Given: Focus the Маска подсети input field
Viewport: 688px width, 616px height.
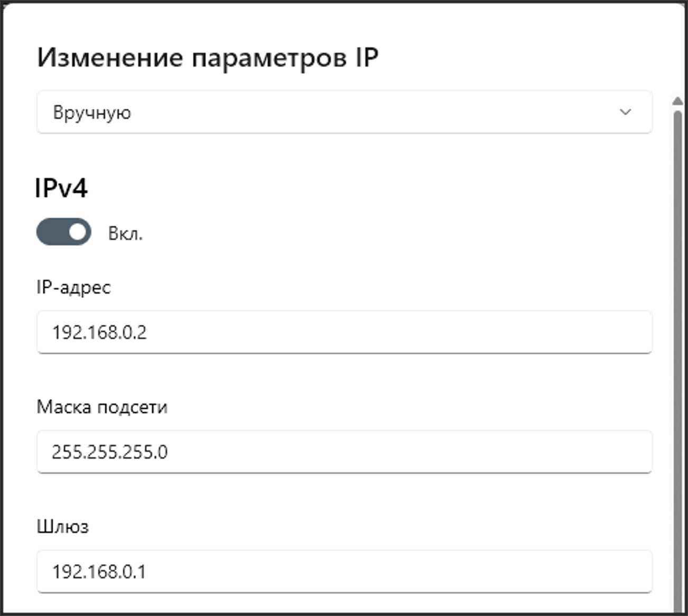Looking at the screenshot, I should (343, 452).
